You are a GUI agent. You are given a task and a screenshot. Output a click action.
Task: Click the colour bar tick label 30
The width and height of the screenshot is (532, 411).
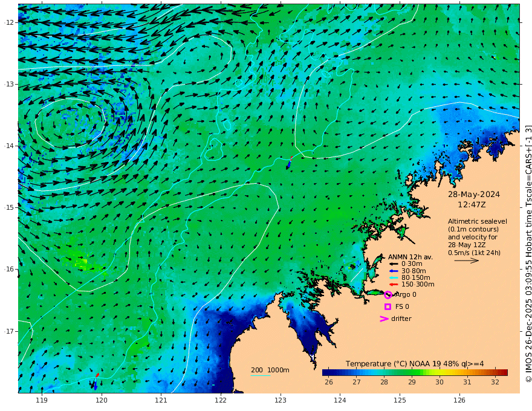click(440, 382)
